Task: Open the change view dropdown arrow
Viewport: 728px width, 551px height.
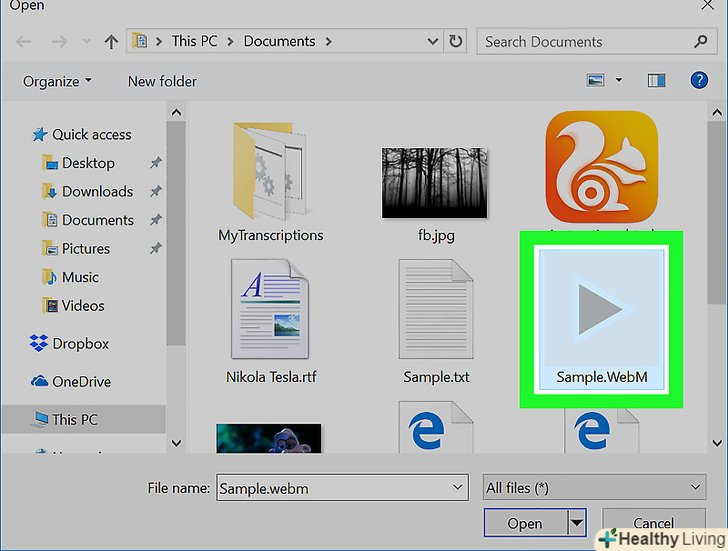Action: (619, 81)
